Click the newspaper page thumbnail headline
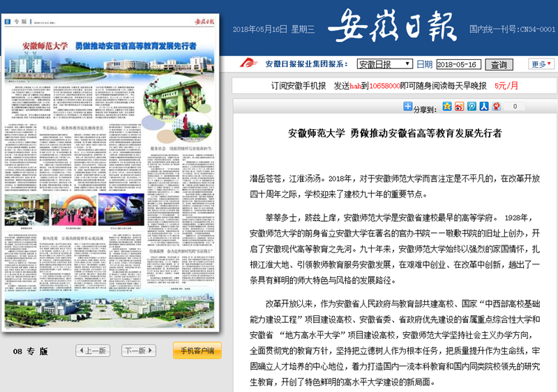This screenshot has width=558, height=392. tap(110, 46)
